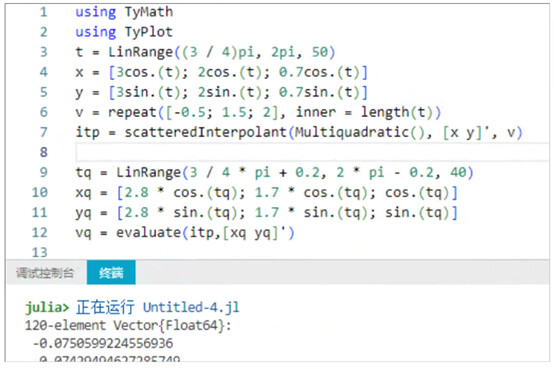Click line number 2 in the gutter
This screenshot has height=369, width=554.
coord(43,32)
